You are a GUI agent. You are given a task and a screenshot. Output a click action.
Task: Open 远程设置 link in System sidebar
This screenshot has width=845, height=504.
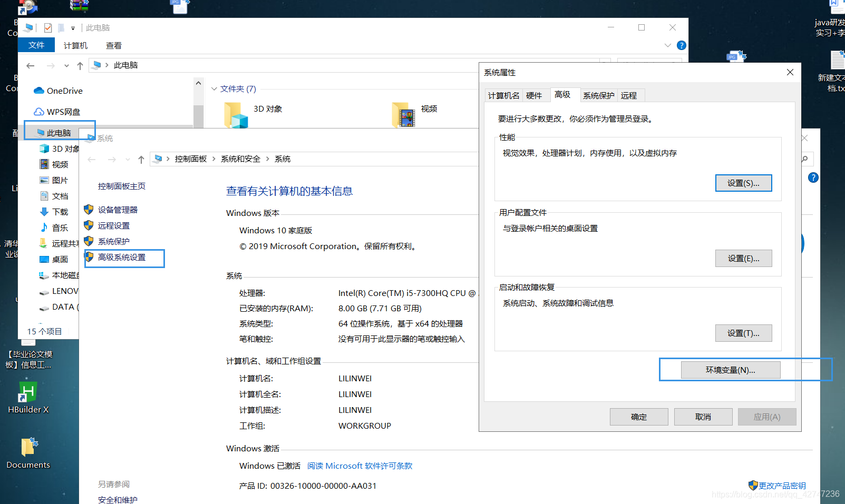tap(113, 225)
